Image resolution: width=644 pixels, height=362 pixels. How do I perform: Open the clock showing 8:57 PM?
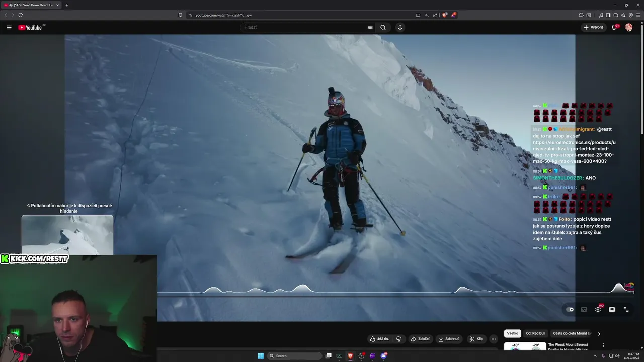coord(631,356)
